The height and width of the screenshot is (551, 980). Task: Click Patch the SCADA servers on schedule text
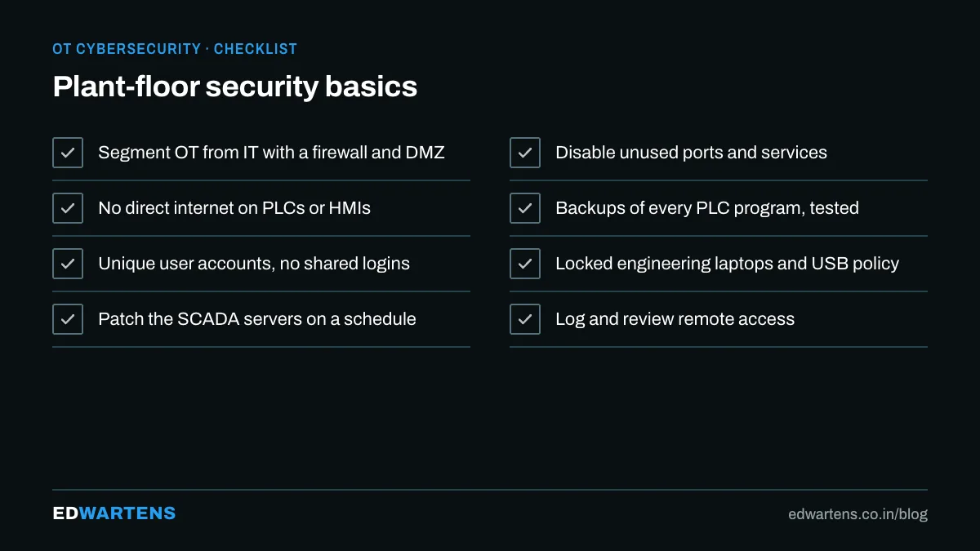[x=257, y=319]
